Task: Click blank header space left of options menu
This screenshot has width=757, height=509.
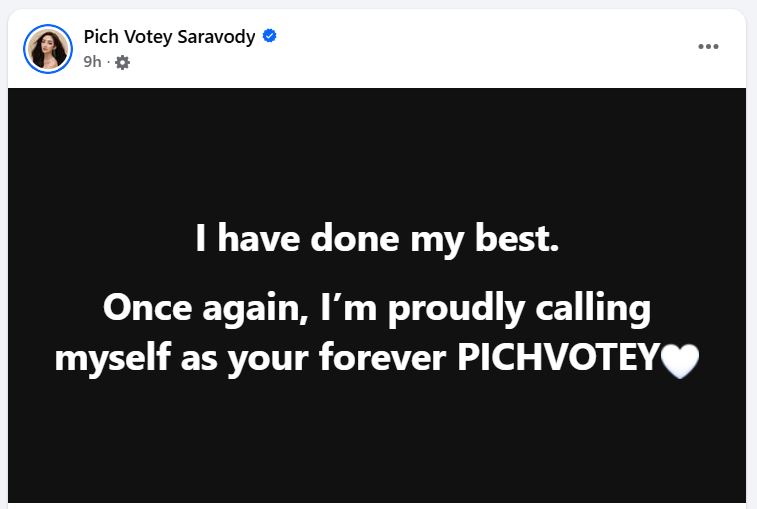Action: pyautogui.click(x=483, y=48)
